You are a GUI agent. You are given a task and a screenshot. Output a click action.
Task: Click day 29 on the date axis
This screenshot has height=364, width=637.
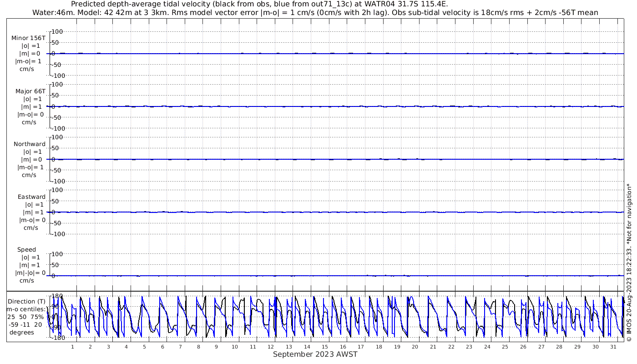point(577,347)
